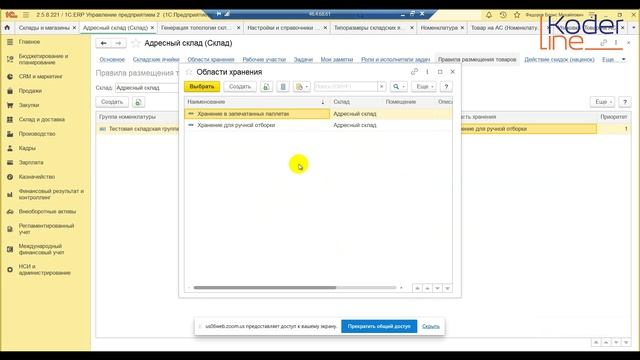Image resolution: width=640 pixels, height=360 pixels.
Task: Click help question button in background form
Action: click(x=624, y=102)
